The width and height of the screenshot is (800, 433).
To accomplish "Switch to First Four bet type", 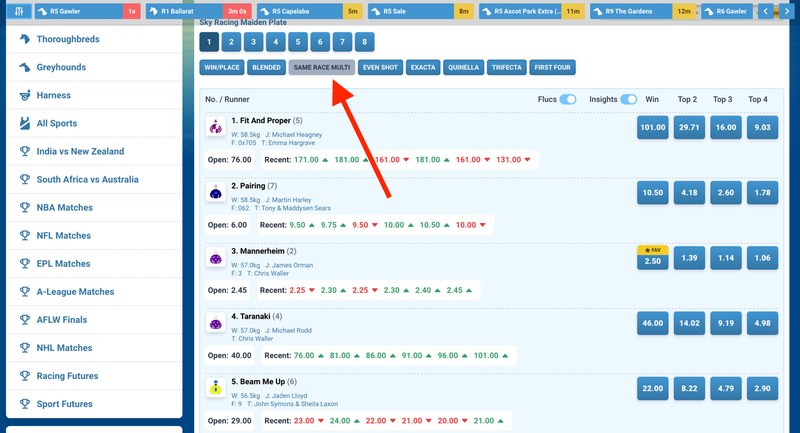I will pos(553,67).
